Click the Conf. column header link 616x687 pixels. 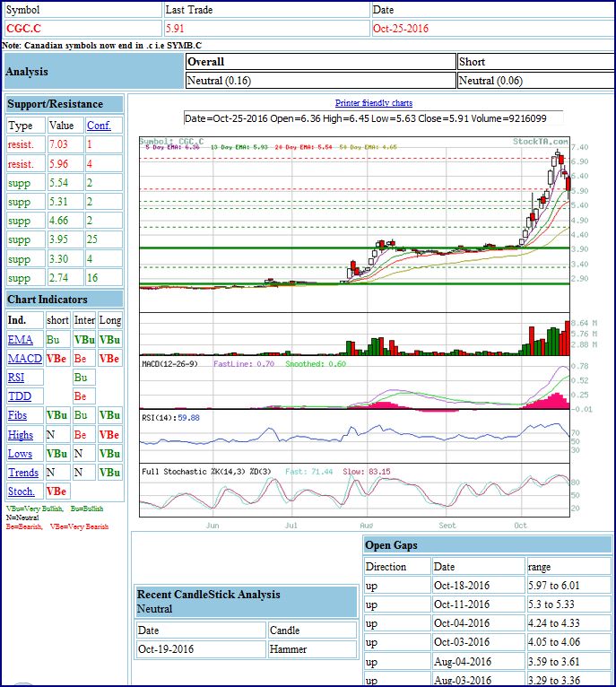pyautogui.click(x=97, y=126)
